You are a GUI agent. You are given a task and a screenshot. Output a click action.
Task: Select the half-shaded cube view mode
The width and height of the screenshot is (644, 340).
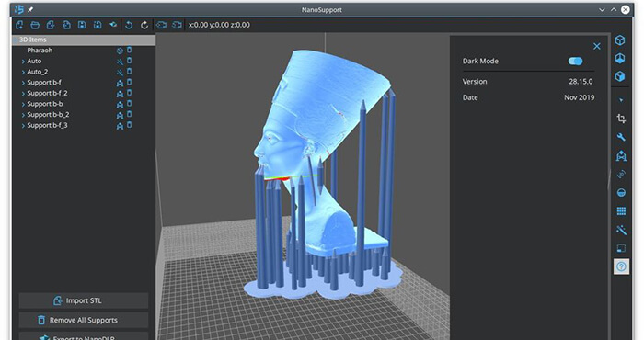coord(620,58)
